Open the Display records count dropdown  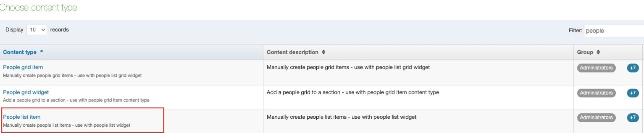pyautogui.click(x=37, y=30)
